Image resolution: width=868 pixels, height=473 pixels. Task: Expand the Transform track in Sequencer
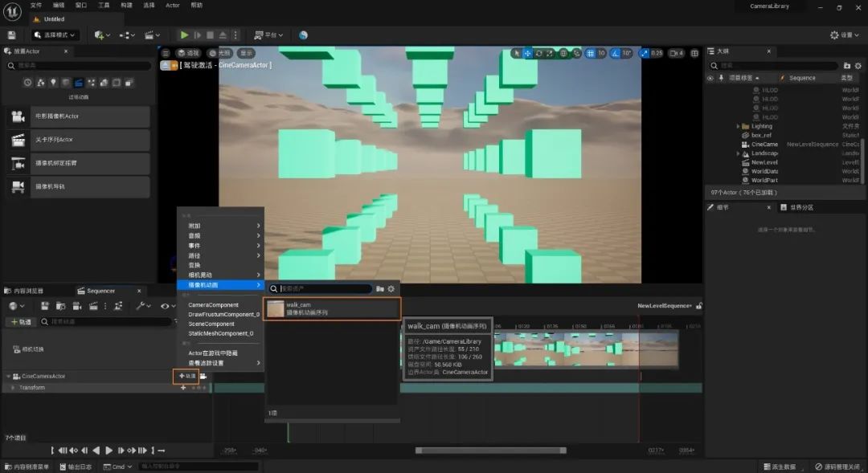click(x=13, y=388)
